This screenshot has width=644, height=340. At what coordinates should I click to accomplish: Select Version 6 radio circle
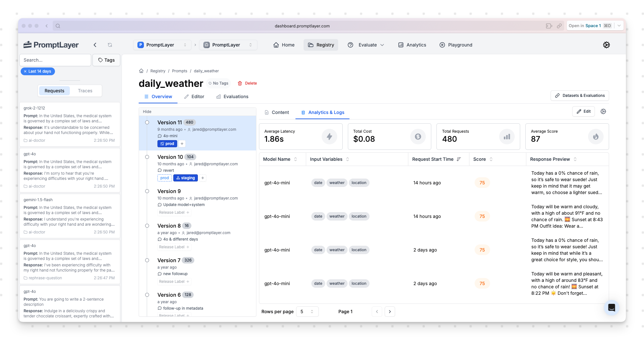tap(147, 295)
